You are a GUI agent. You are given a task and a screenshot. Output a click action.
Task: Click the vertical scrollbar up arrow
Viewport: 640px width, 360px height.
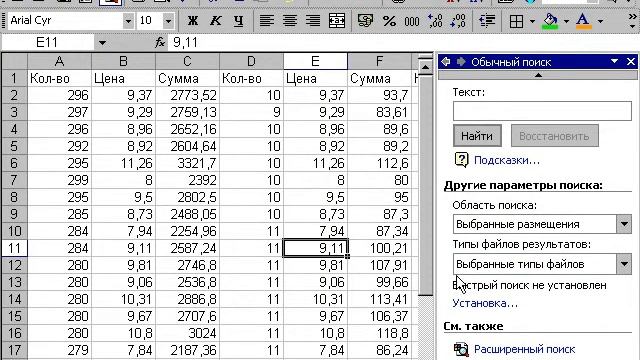(425, 68)
